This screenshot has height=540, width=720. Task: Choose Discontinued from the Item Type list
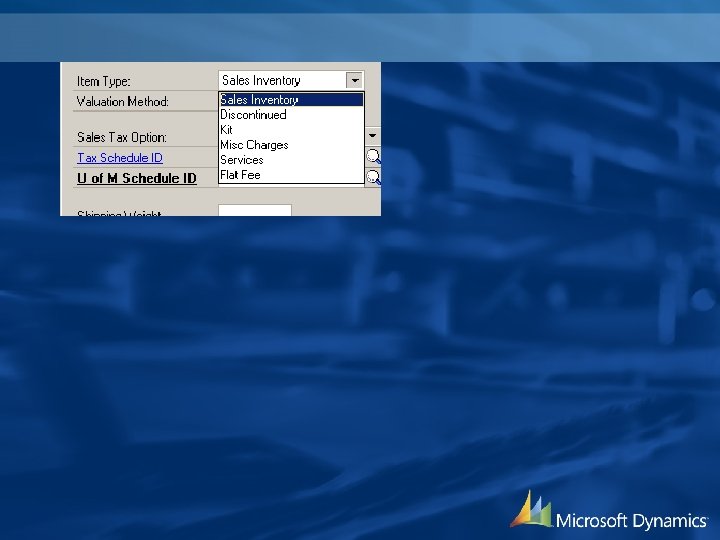[x=291, y=115]
